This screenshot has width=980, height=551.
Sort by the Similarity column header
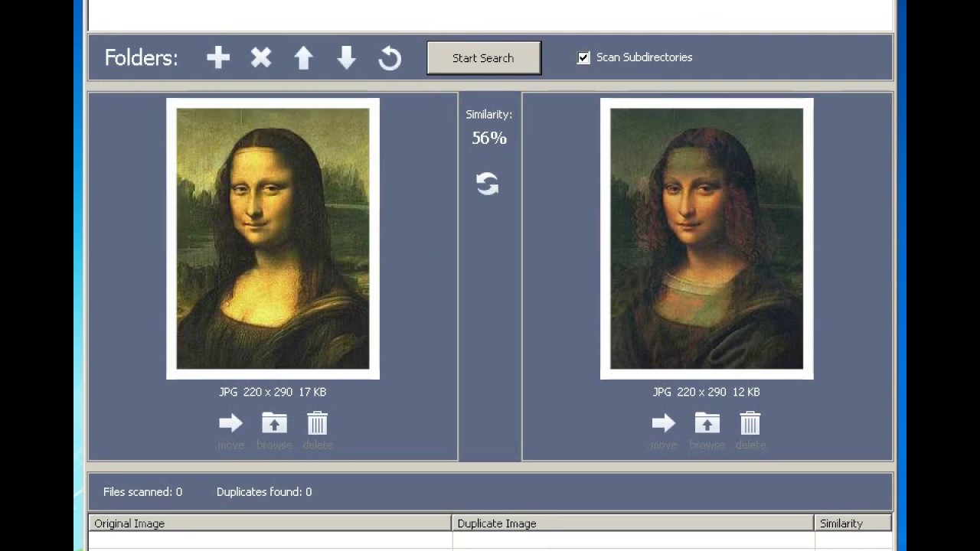pos(853,523)
